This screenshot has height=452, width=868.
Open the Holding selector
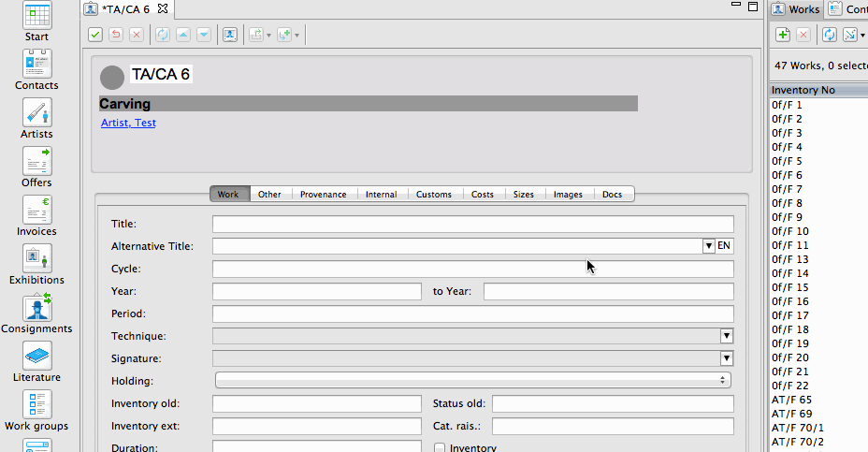click(x=473, y=380)
